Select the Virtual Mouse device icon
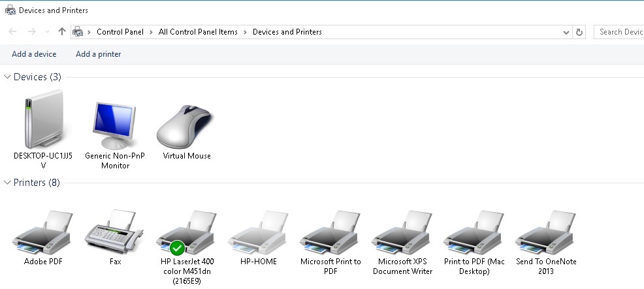This screenshot has height=289, width=644. (x=184, y=126)
